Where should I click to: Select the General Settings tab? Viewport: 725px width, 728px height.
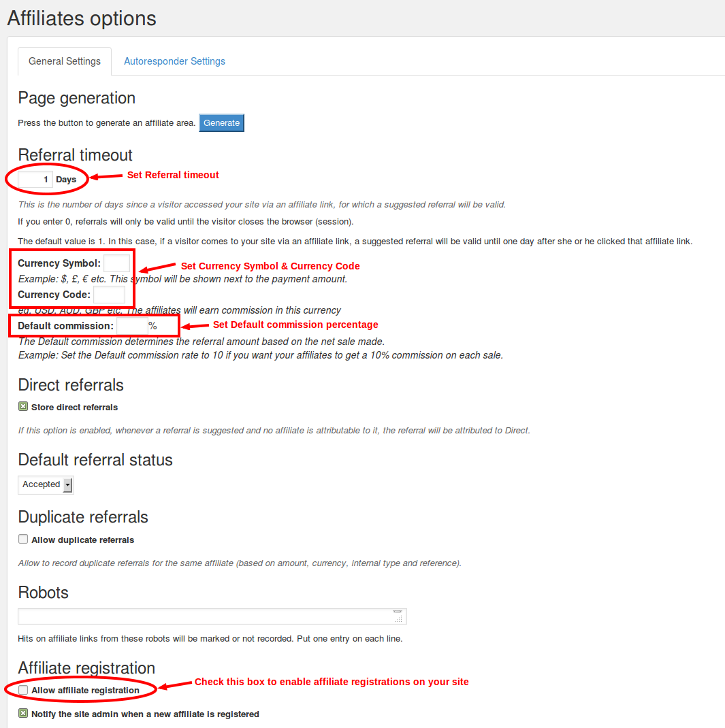(x=64, y=61)
